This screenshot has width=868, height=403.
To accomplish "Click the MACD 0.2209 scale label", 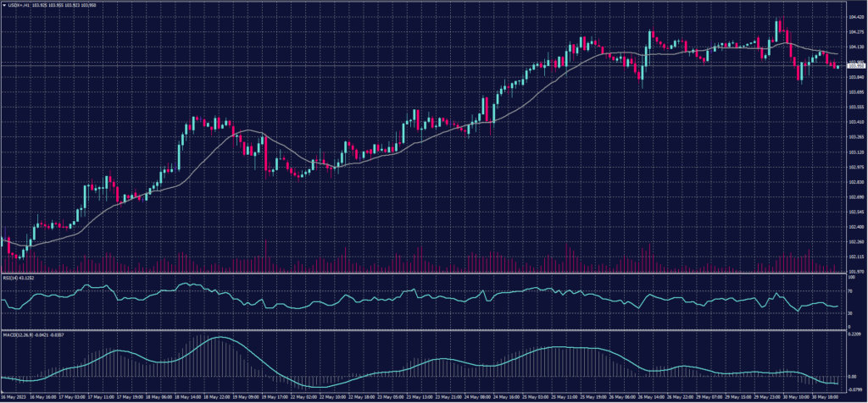I will click(x=855, y=334).
